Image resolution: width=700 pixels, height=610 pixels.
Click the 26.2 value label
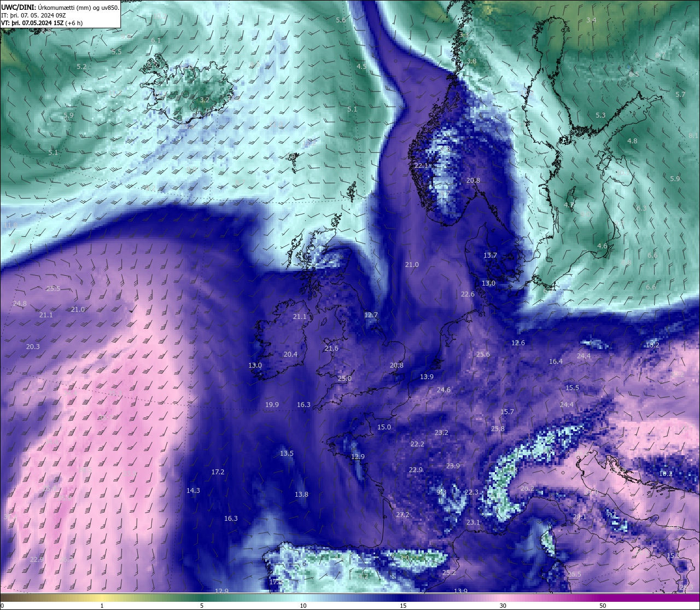tap(527, 489)
